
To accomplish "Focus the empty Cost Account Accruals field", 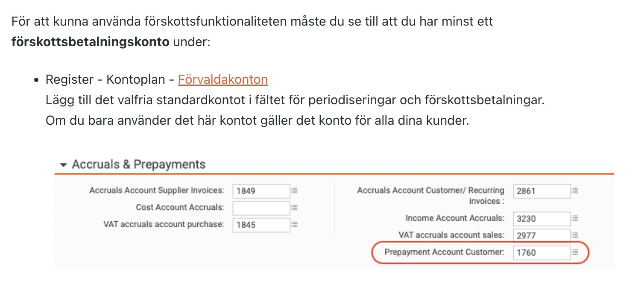I will tap(261, 208).
